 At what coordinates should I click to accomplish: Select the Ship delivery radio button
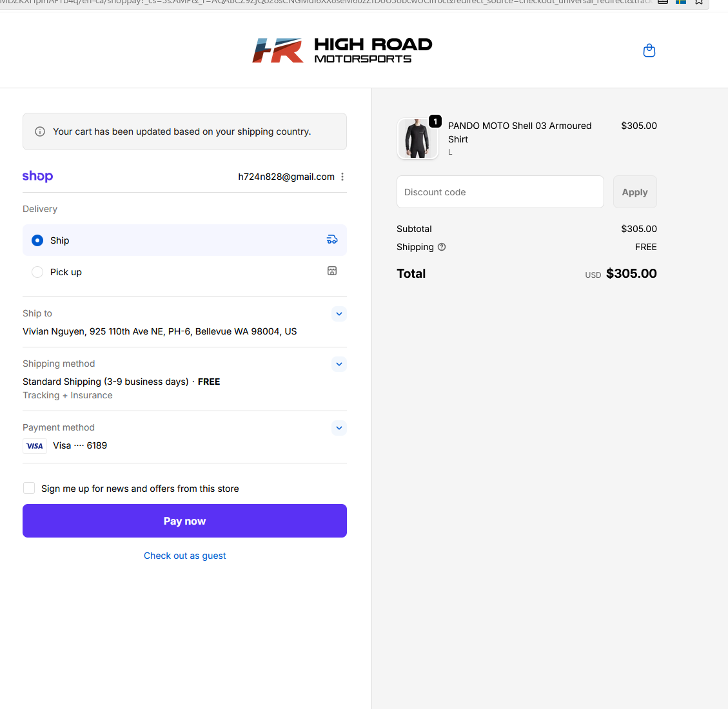[x=37, y=240]
